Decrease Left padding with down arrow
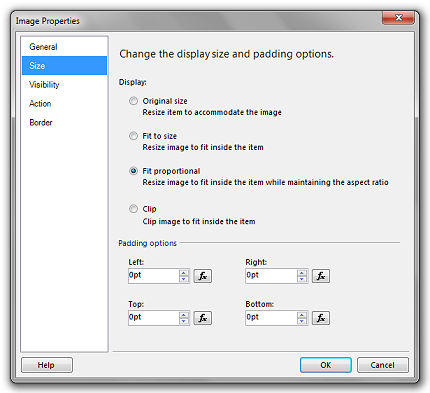Screen dimensions: 430x393 point(184,279)
